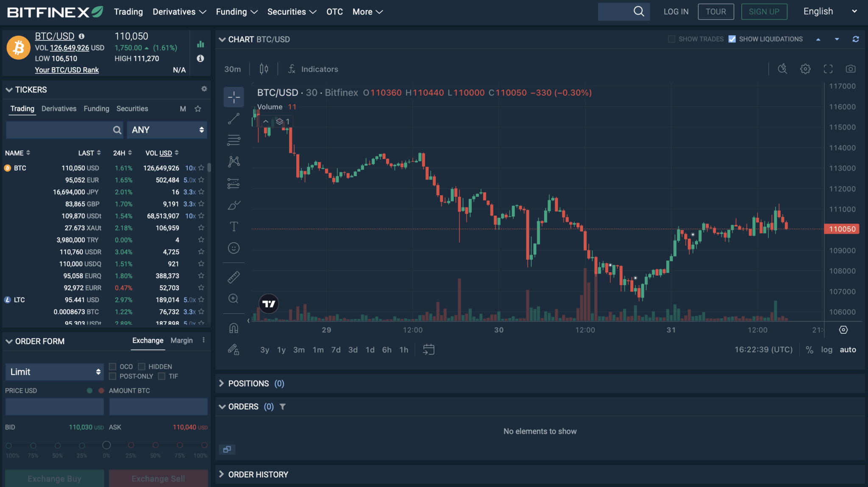The image size is (868, 487).
Task: Open Your BTC/USD Rank link
Action: click(67, 70)
